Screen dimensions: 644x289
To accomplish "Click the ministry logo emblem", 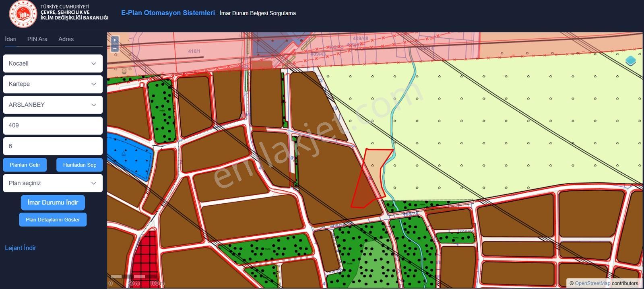I will (23, 14).
